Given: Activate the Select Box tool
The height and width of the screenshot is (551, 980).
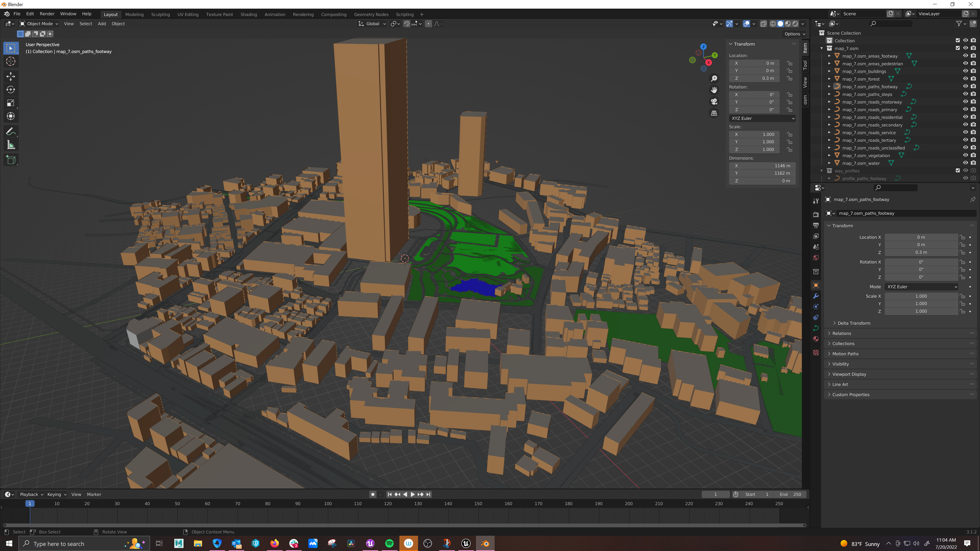Looking at the screenshot, I should (x=11, y=48).
